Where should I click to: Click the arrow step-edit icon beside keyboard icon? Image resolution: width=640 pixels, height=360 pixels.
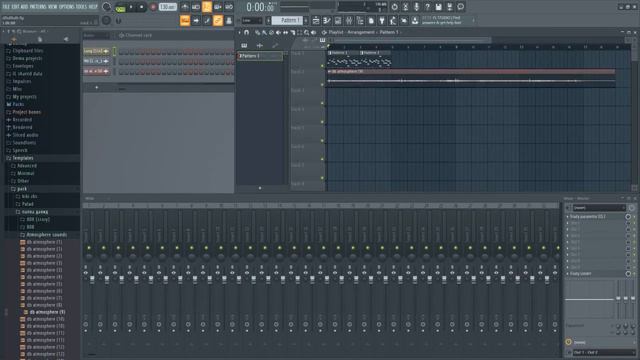click(196, 20)
